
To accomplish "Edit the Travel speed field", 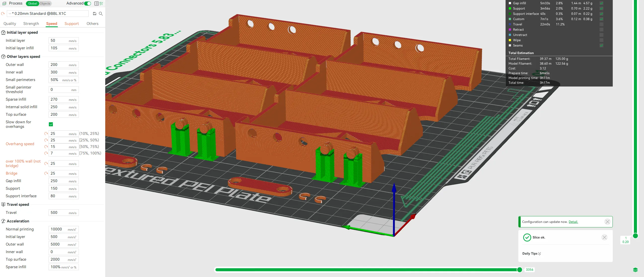I will tap(63, 213).
